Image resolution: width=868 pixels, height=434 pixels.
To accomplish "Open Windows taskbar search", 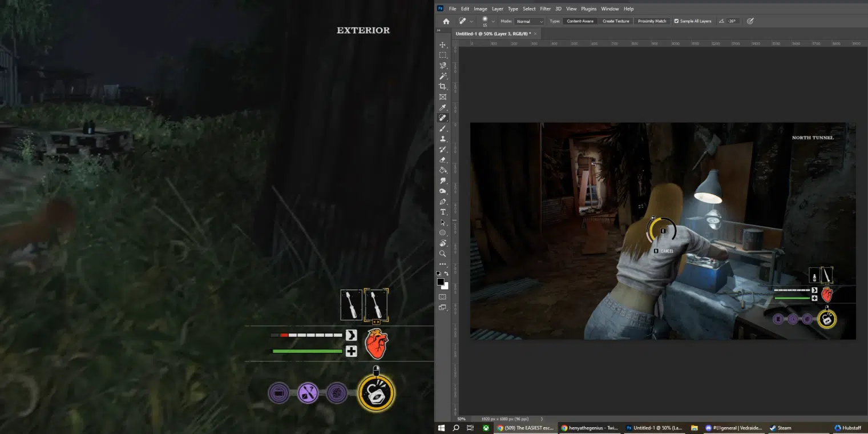I will click(x=456, y=428).
